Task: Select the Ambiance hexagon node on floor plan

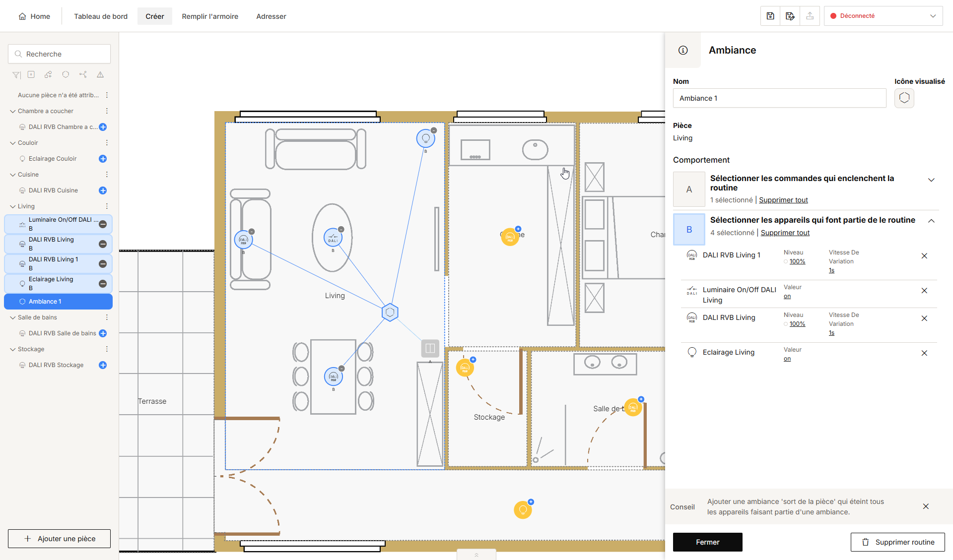Action: coord(390,312)
